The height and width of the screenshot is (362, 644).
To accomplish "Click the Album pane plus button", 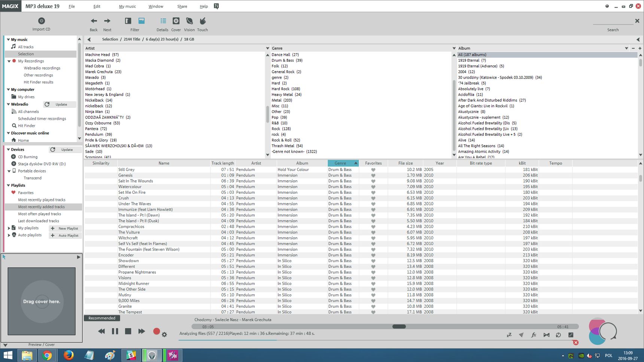I will (640, 48).
